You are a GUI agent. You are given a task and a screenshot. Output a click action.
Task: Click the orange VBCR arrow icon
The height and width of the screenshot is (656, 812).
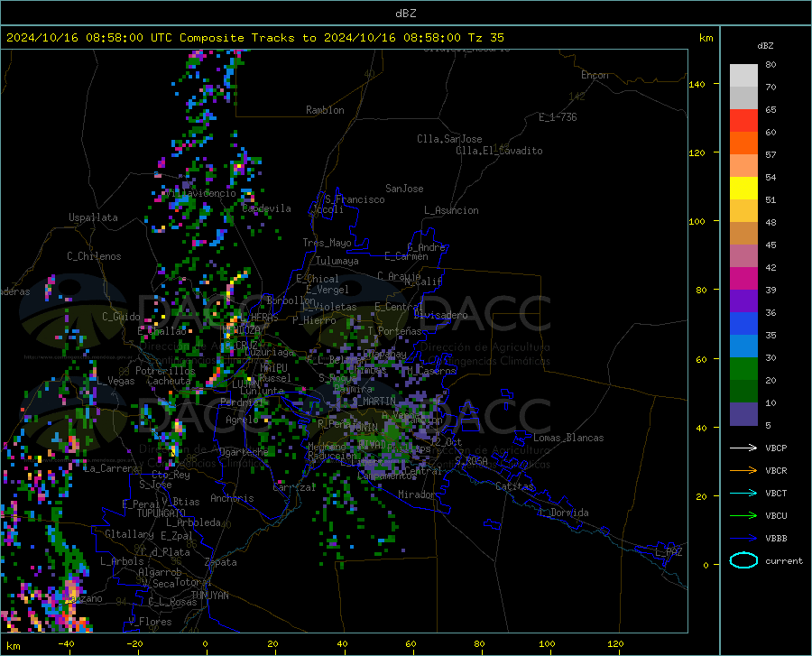[x=743, y=471]
